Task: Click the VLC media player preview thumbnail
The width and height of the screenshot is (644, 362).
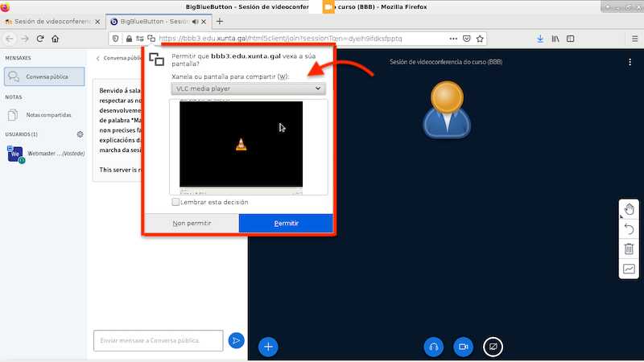Action: [241, 145]
